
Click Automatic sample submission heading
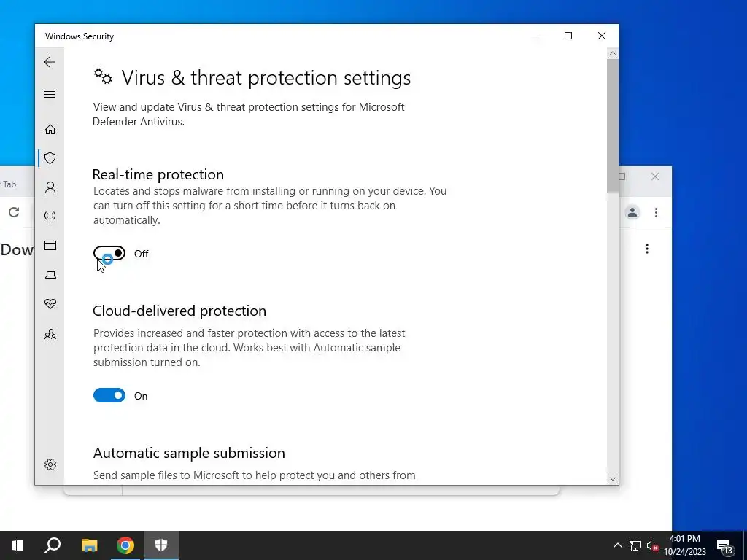[189, 453]
